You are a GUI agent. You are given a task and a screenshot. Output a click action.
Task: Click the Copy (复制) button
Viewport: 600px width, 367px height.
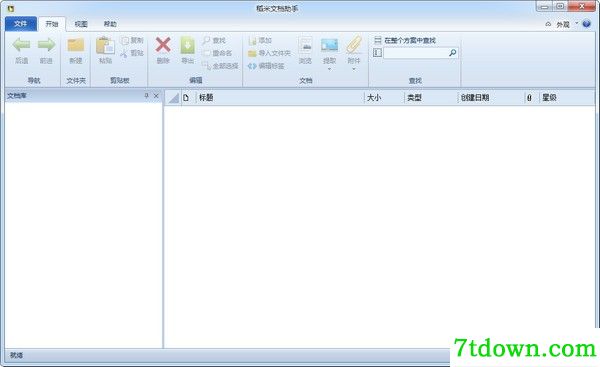point(132,40)
